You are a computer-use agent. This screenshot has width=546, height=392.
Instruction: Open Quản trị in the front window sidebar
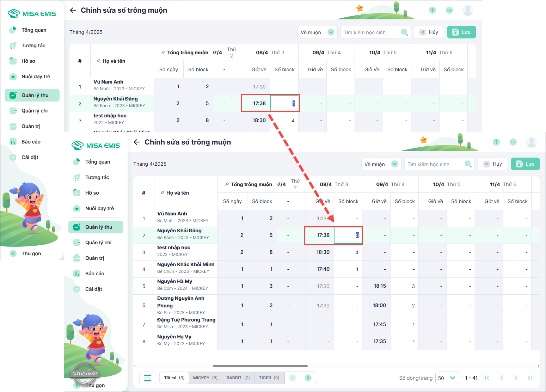point(96,258)
